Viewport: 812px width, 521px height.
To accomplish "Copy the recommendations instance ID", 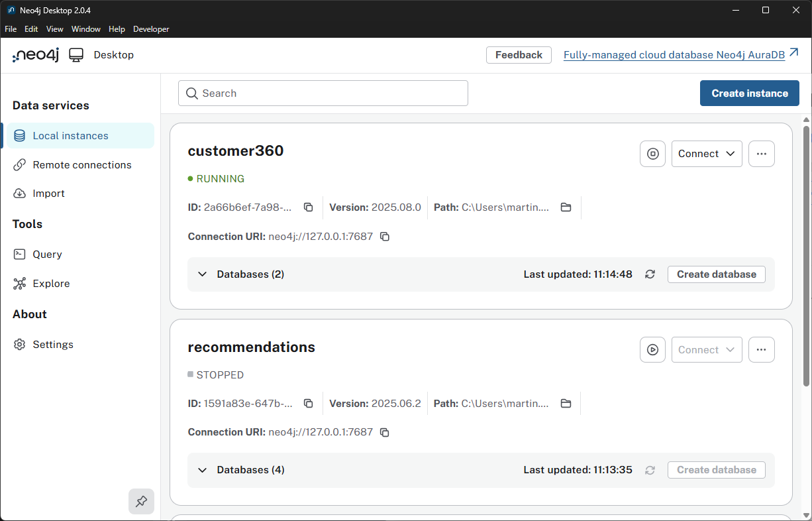I will coord(308,403).
